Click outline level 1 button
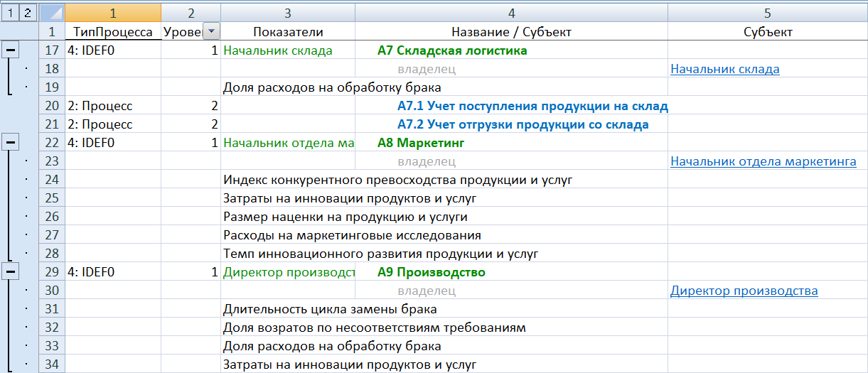 pos(10,12)
